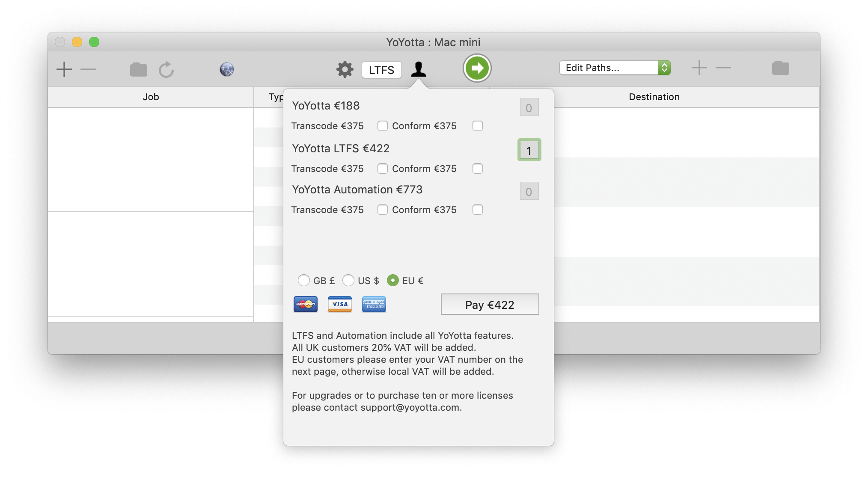868x480 pixels.
Task: Enable Conform €375 under YoYotta LTFS
Action: click(x=477, y=169)
